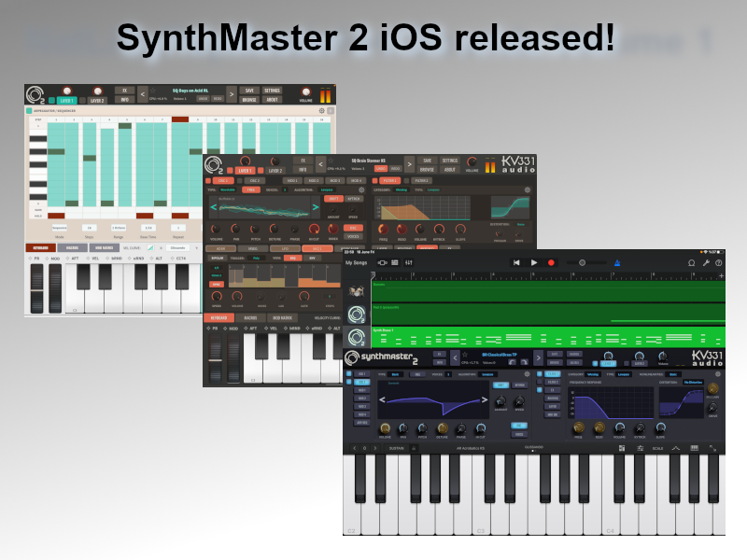Go to next preset in the light skin
Screen dimensions: 747x560
[232, 94]
